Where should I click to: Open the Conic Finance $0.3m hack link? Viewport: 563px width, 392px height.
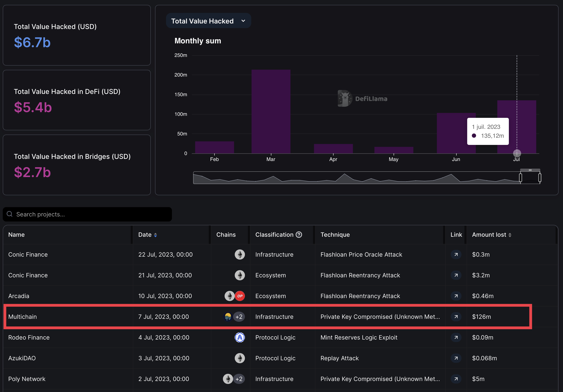pos(456,255)
